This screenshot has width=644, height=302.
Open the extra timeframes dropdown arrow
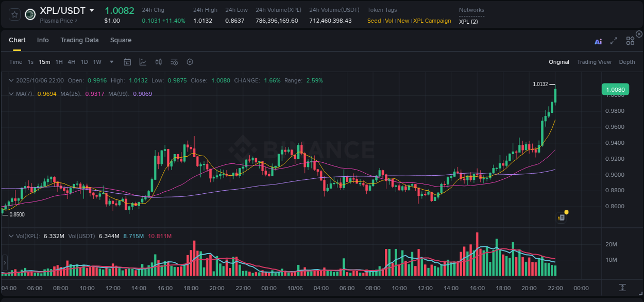pos(111,61)
